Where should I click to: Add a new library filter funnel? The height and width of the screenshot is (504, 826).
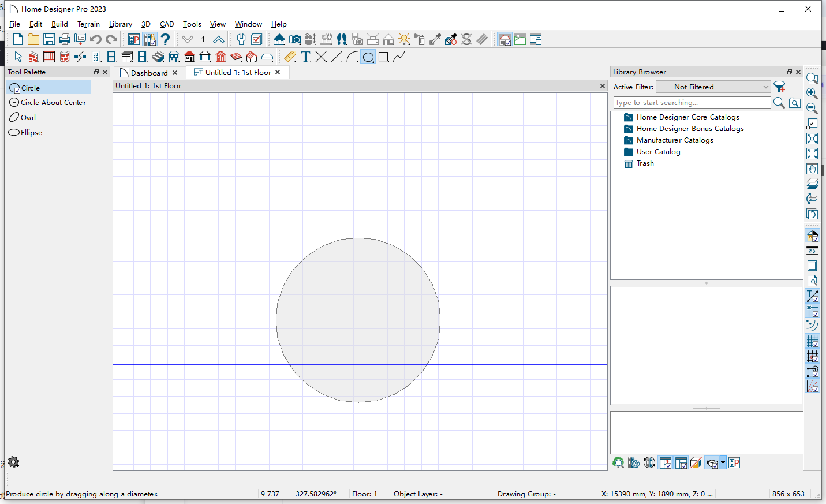[779, 87]
